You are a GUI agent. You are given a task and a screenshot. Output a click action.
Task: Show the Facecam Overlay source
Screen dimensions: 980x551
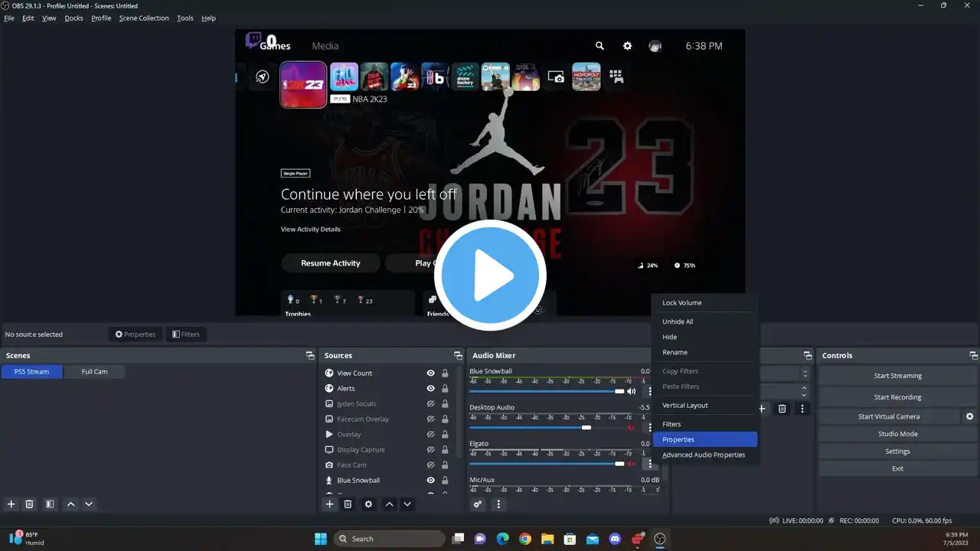(x=431, y=419)
